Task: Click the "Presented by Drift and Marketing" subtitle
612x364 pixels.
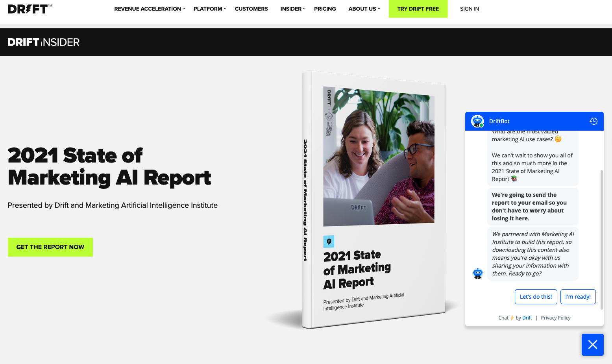Action: point(113,205)
